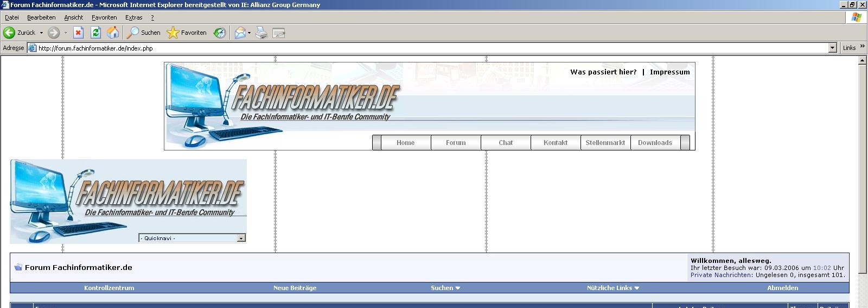Open the history/media icon
Viewport: 868px width, 308px height.
click(219, 33)
